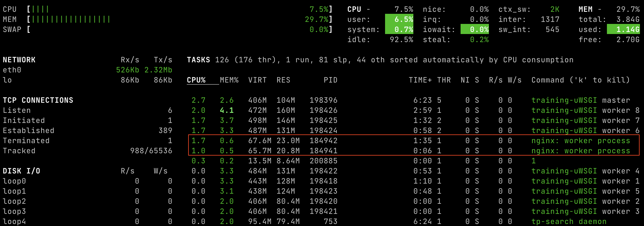Select the tp-search daemon process
This screenshot has width=644, height=226.
568,222
